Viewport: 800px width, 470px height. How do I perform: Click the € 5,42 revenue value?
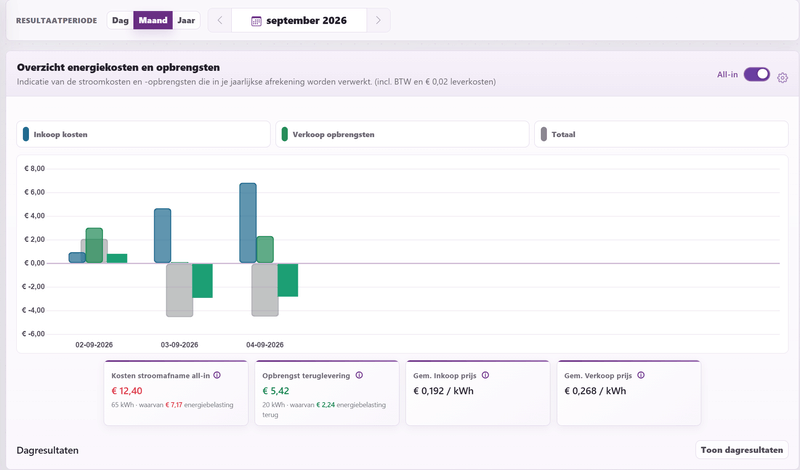(276, 391)
